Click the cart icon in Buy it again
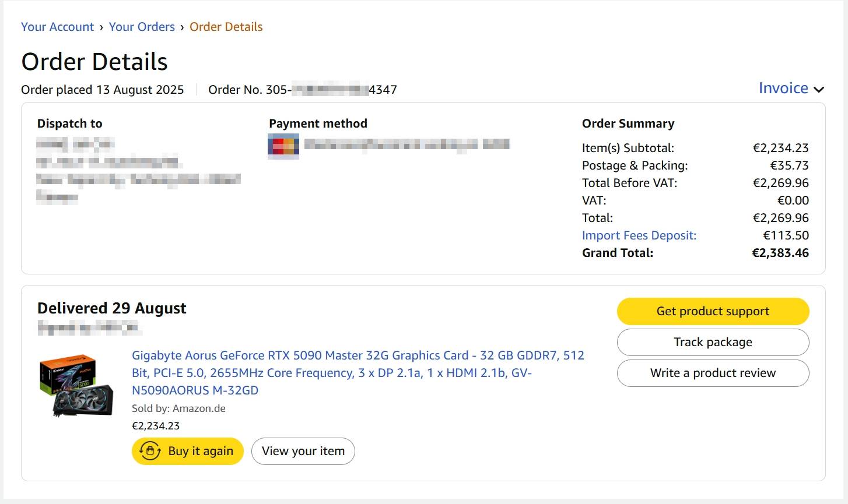Screen dimensions: 848x504 coord(150,451)
